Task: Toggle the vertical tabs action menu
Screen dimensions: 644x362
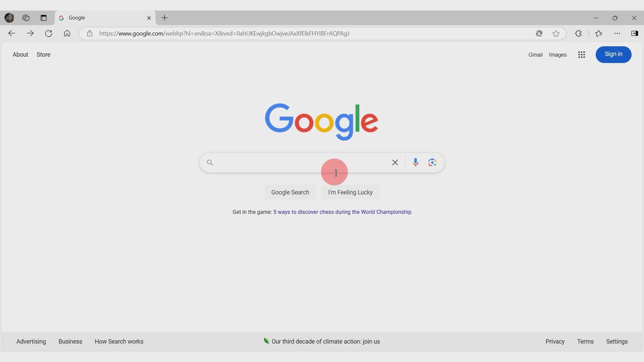Action: point(43,18)
